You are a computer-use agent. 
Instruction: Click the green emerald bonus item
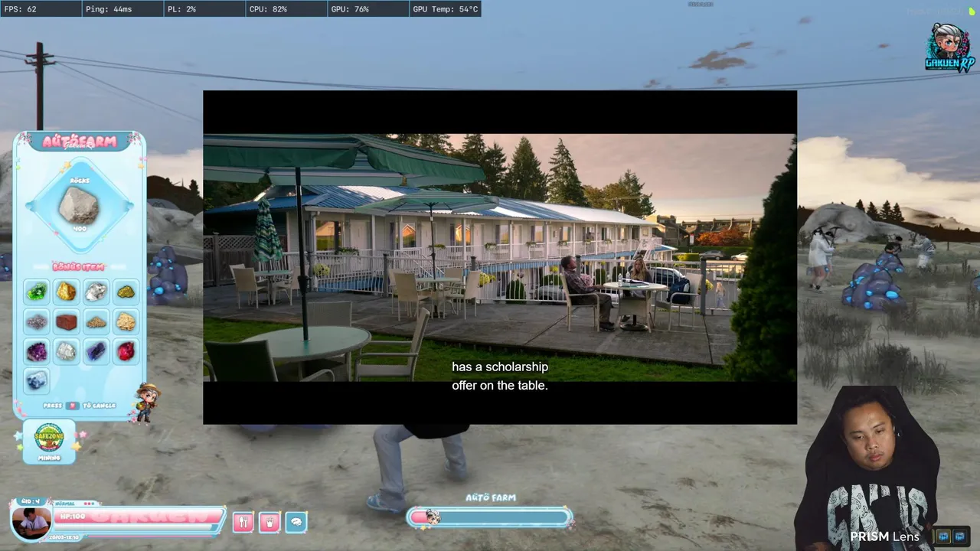click(x=37, y=292)
